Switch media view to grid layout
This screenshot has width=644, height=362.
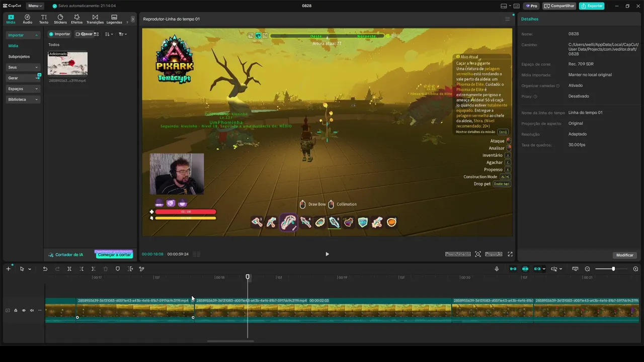point(97,34)
